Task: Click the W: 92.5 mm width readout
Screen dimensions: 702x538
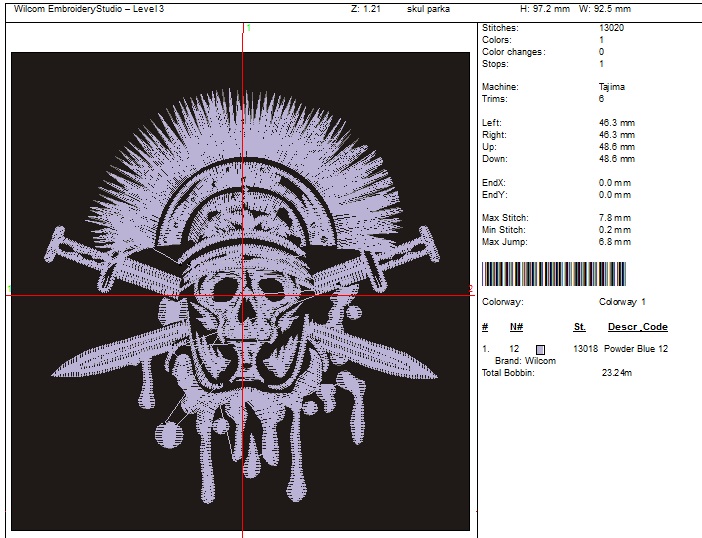Action: pos(606,7)
